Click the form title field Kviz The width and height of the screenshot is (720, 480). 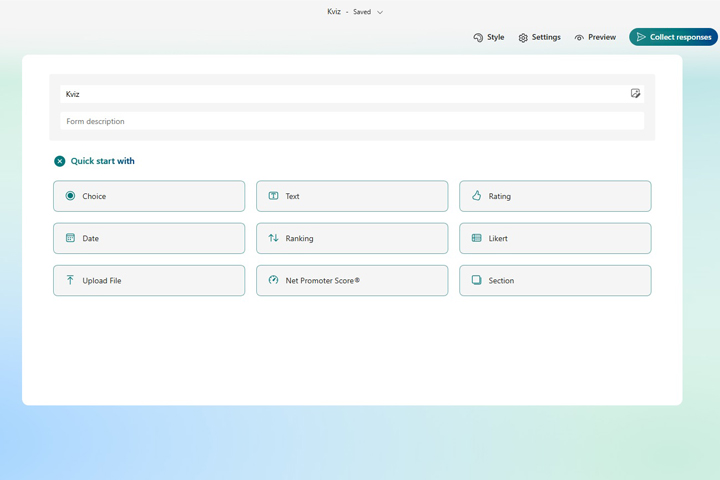(x=340, y=94)
